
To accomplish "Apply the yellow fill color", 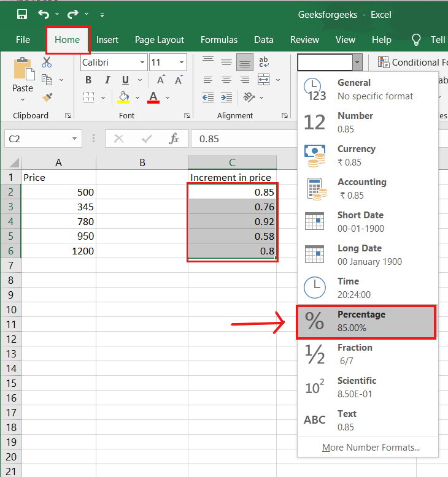I will [x=124, y=97].
